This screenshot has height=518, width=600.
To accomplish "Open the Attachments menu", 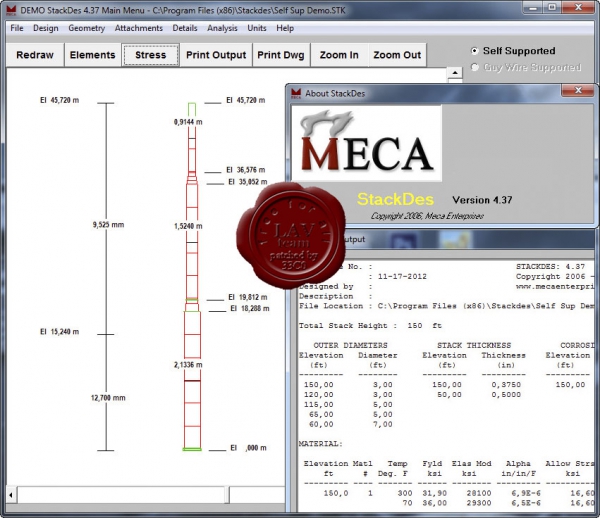I will [x=139, y=28].
